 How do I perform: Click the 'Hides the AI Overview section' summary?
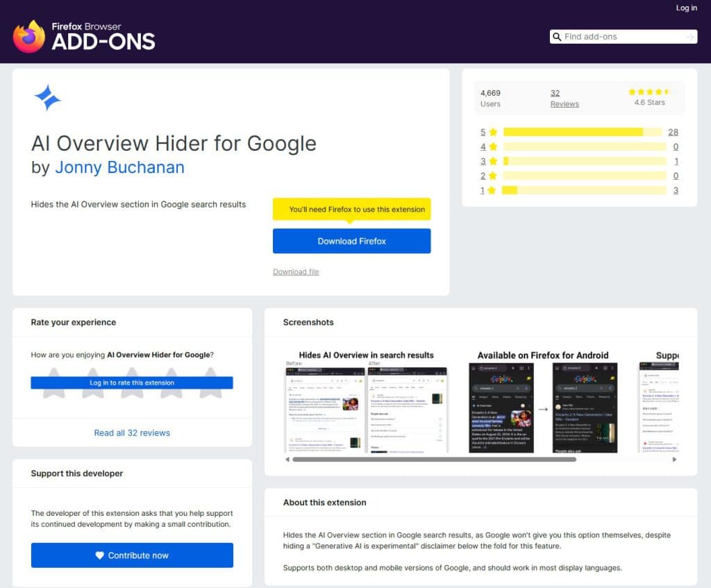(138, 205)
